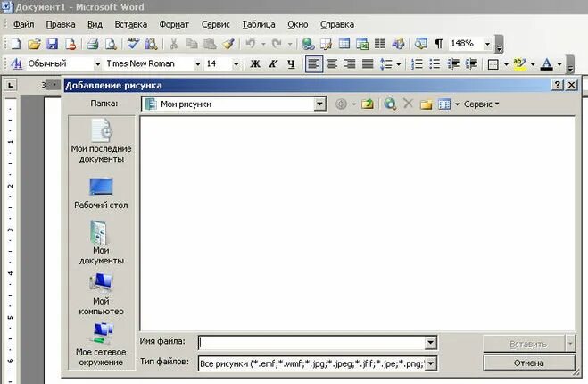Apply the font color A button
This screenshot has height=384, width=588.
pos(547,64)
